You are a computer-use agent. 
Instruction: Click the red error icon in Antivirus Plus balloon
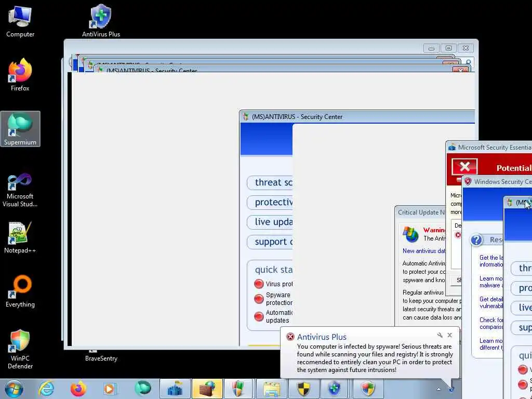(290, 337)
